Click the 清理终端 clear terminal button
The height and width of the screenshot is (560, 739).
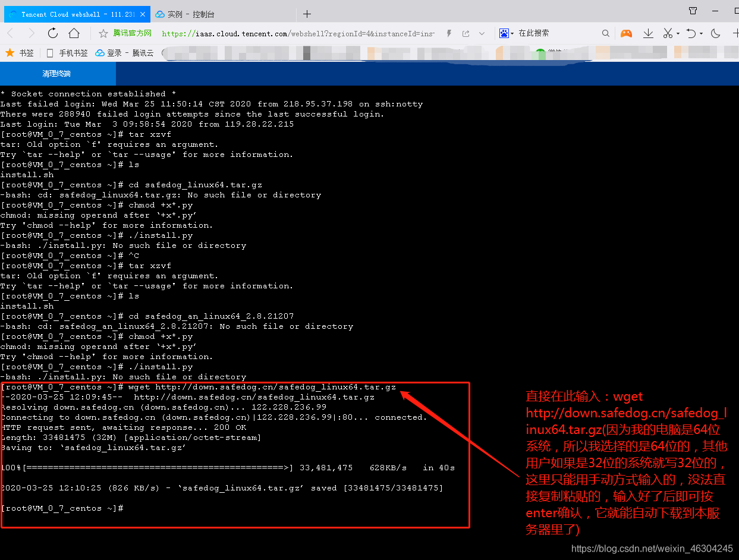pyautogui.click(x=57, y=74)
